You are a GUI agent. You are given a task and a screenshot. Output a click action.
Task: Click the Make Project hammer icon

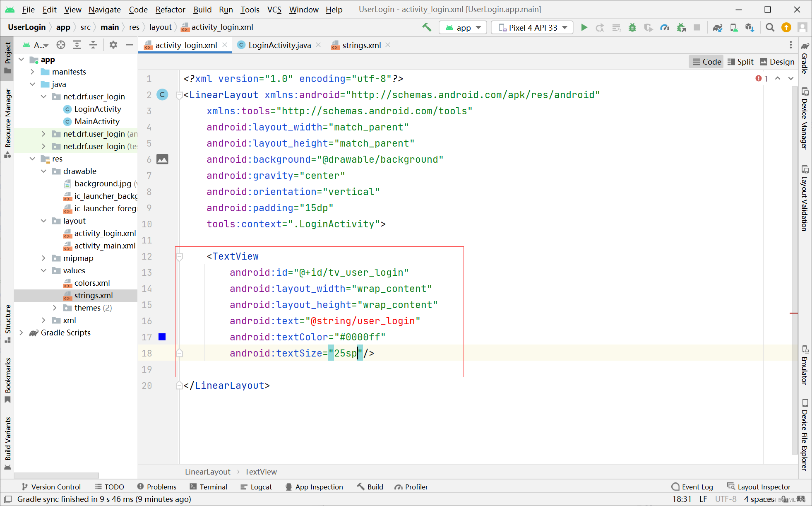tap(426, 27)
